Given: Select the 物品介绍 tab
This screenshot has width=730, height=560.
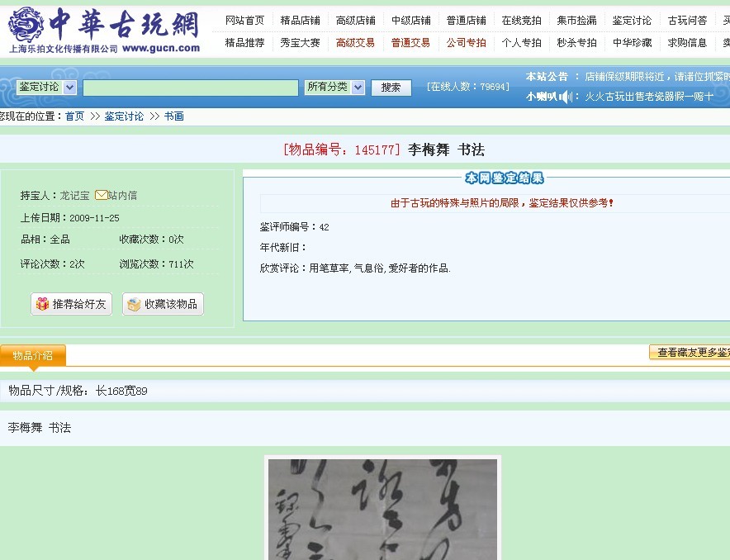Looking at the screenshot, I should click(33, 356).
